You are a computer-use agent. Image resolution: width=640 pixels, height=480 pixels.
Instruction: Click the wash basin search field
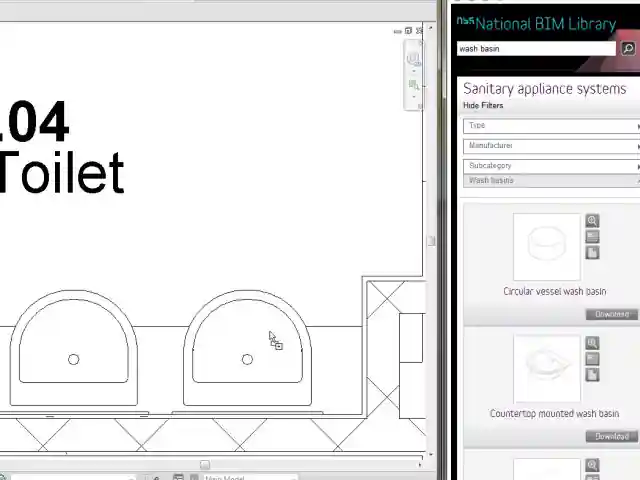coord(536,48)
